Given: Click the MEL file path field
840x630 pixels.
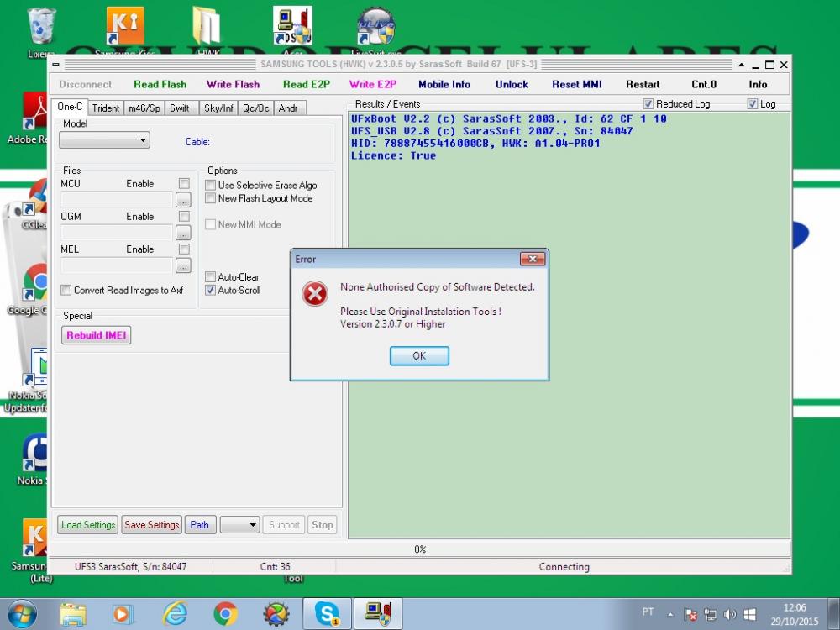Looking at the screenshot, I should [117, 265].
